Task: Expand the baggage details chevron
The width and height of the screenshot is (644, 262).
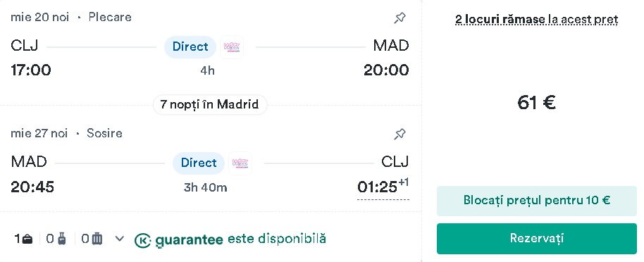Action: tap(119, 239)
